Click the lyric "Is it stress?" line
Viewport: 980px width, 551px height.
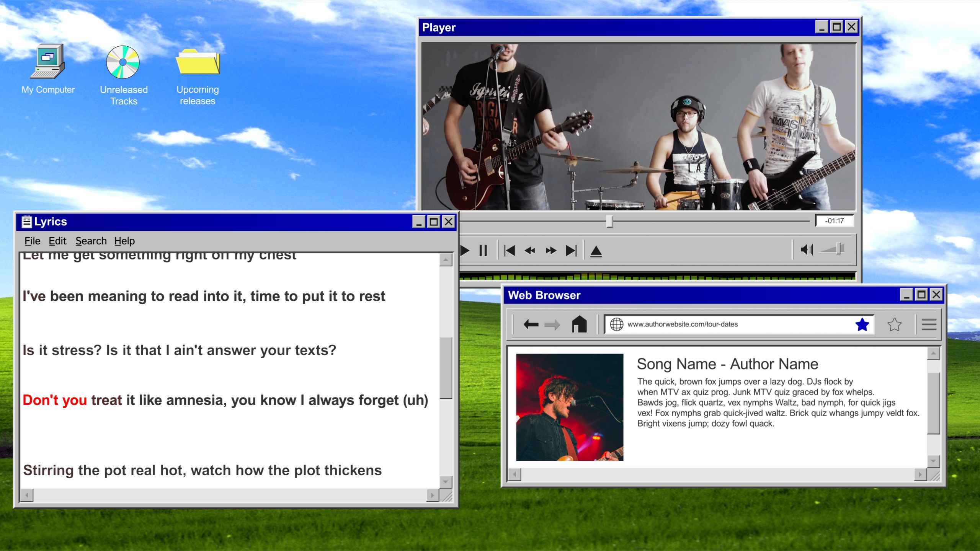pyautogui.click(x=180, y=350)
